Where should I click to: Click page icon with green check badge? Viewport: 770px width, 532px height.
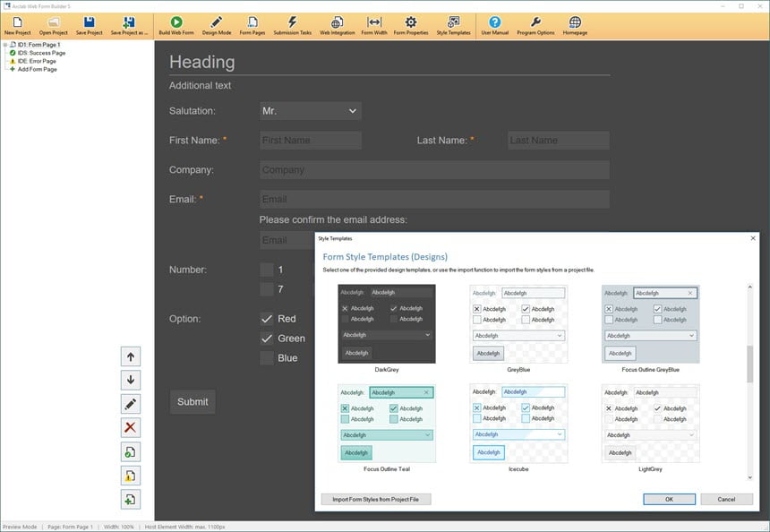point(131,452)
